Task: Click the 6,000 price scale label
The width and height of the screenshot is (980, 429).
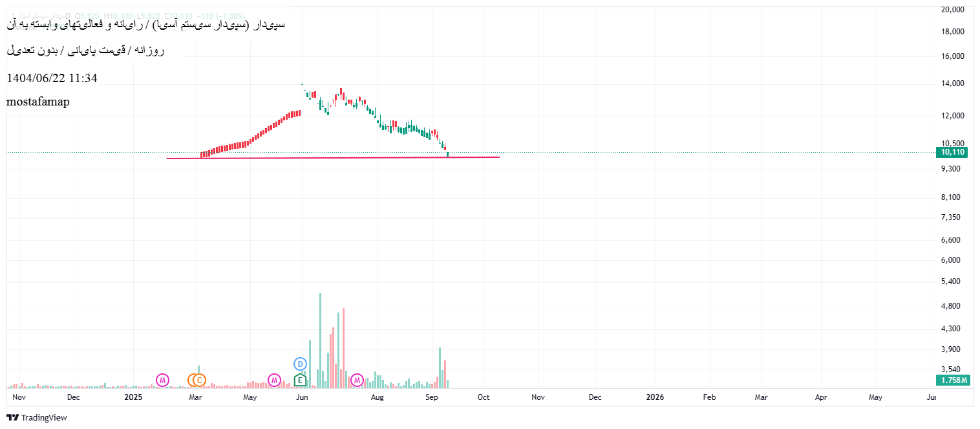Action: tap(953, 260)
